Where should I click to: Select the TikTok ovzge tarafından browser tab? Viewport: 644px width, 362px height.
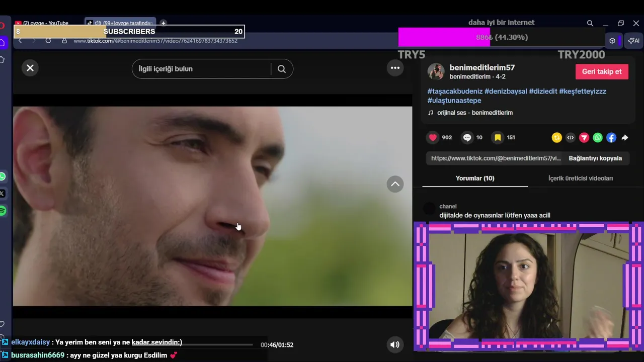(120, 23)
